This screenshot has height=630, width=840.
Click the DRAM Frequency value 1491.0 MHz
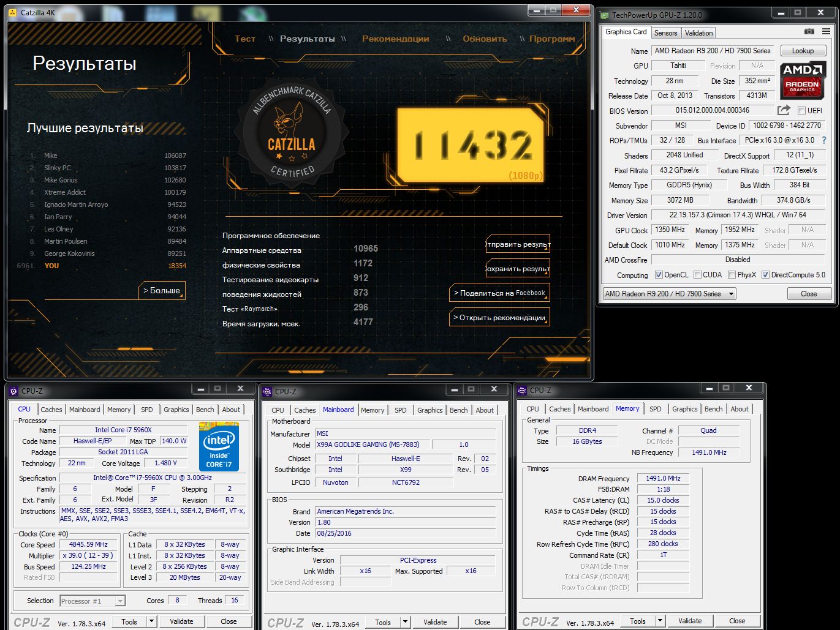(x=663, y=478)
